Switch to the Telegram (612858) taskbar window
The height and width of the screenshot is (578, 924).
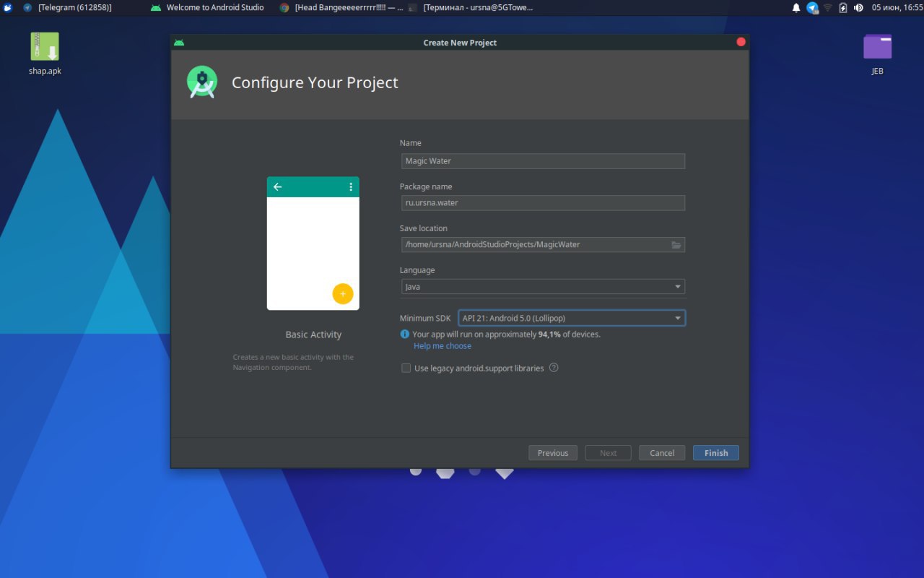coord(67,7)
